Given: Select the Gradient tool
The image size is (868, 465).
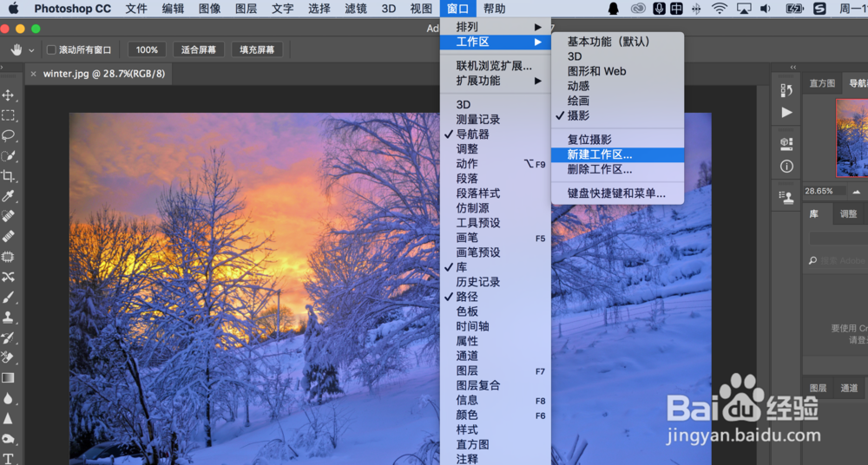Looking at the screenshot, I should pyautogui.click(x=8, y=378).
